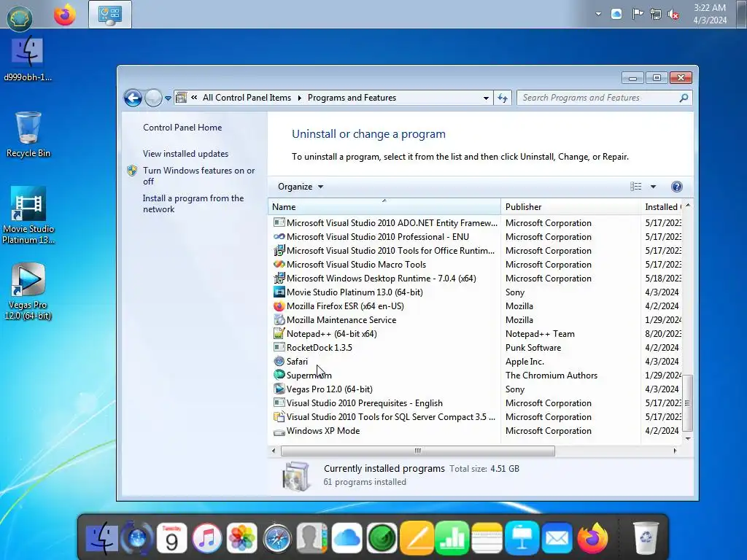Select the d999obh-1 desktop file icon

pos(28,58)
